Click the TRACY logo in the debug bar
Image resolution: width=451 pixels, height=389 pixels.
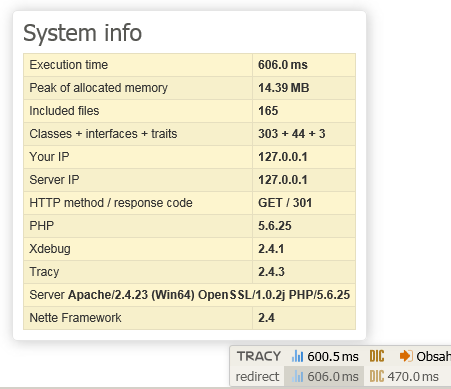coord(259,356)
